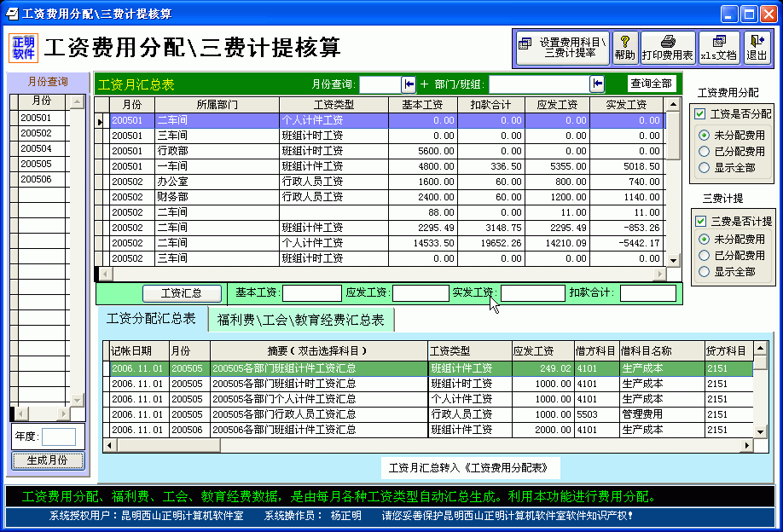Screen dimensions: 783x532
Task: Click arrow icon beside 部门/班组 field
Action: coord(597,84)
